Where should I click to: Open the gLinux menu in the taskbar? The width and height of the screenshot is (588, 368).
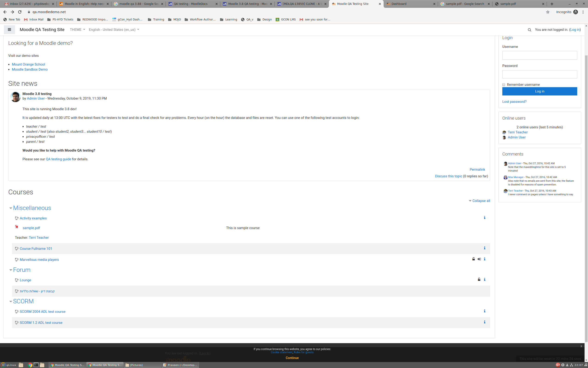pos(9,365)
